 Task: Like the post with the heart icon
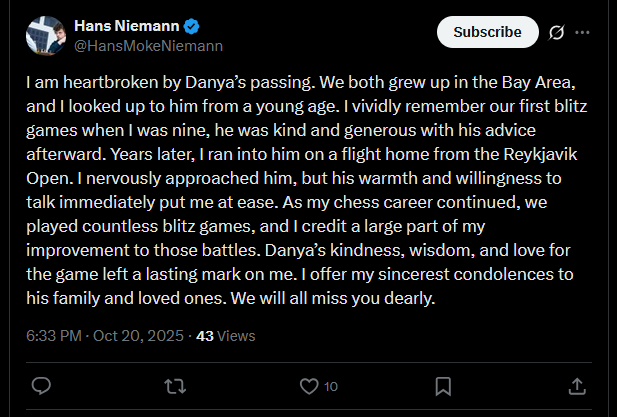click(x=309, y=385)
